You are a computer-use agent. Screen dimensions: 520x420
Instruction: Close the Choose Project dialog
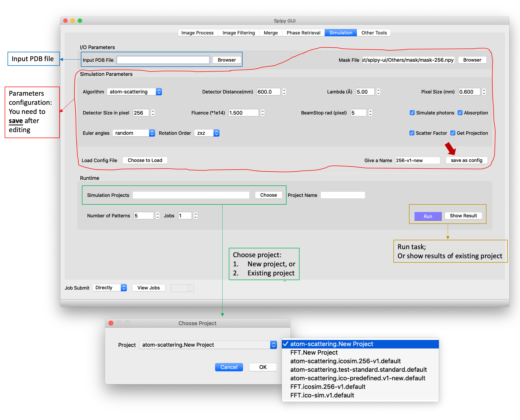111,323
